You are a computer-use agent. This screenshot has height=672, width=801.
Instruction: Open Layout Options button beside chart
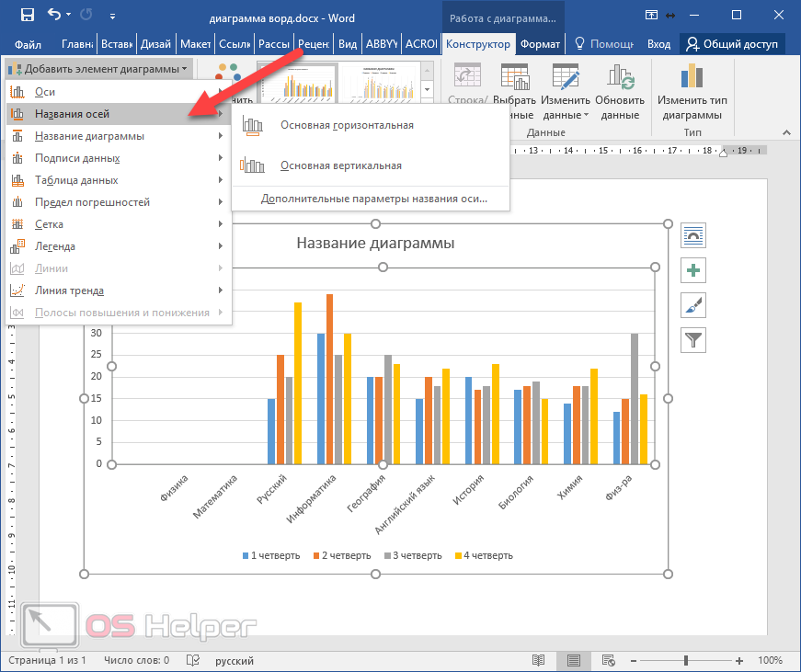(692, 235)
